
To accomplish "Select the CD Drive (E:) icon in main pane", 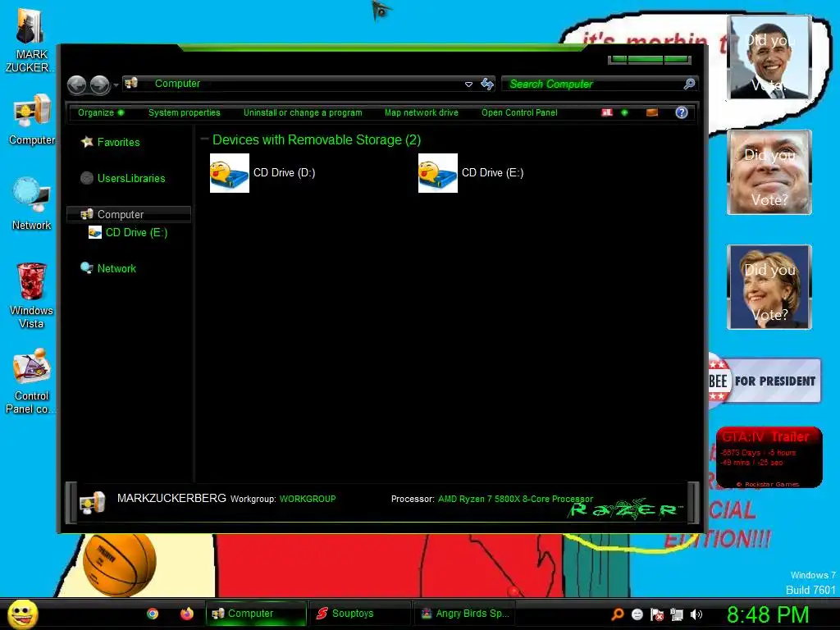I will tap(438, 173).
